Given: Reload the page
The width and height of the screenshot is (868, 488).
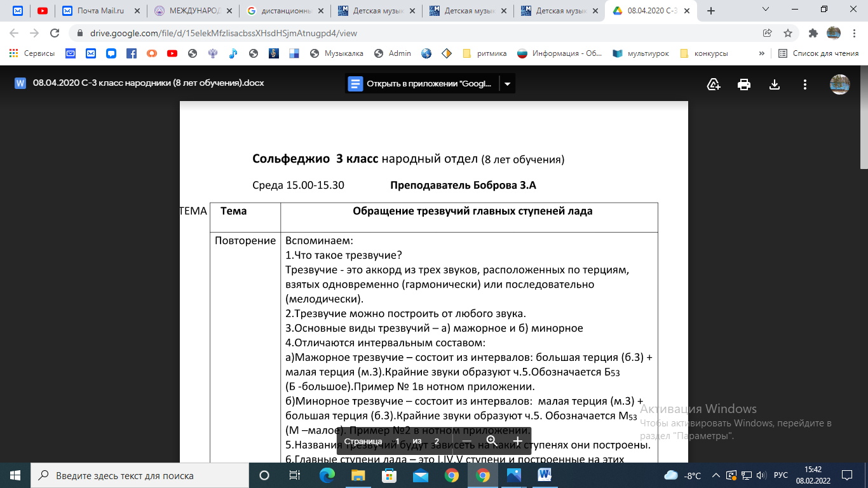Looking at the screenshot, I should [55, 33].
